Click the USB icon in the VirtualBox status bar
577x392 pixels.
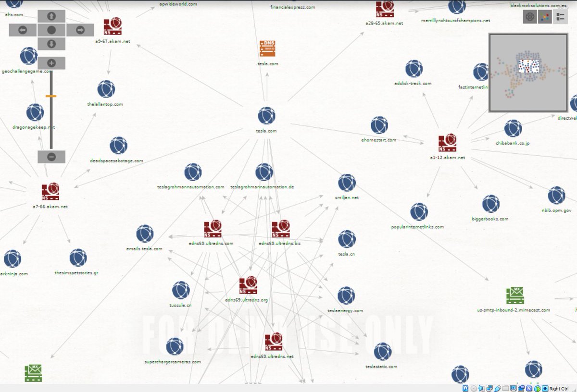point(498,388)
